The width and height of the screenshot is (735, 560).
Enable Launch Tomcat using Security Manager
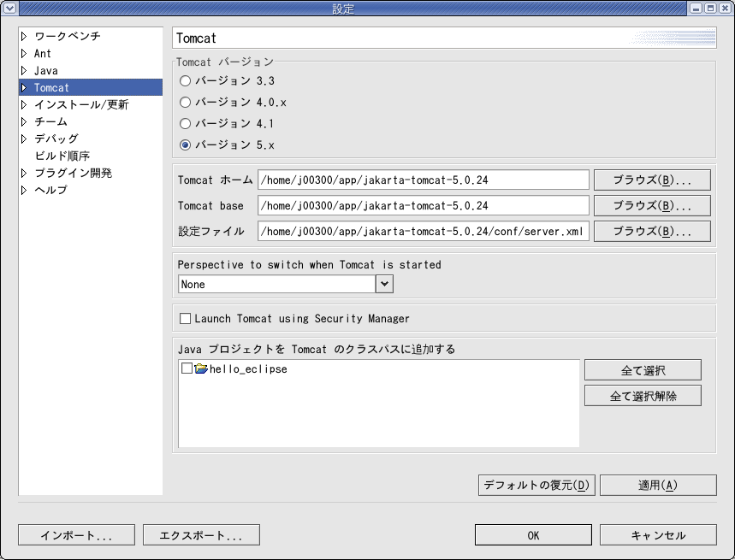tap(185, 318)
